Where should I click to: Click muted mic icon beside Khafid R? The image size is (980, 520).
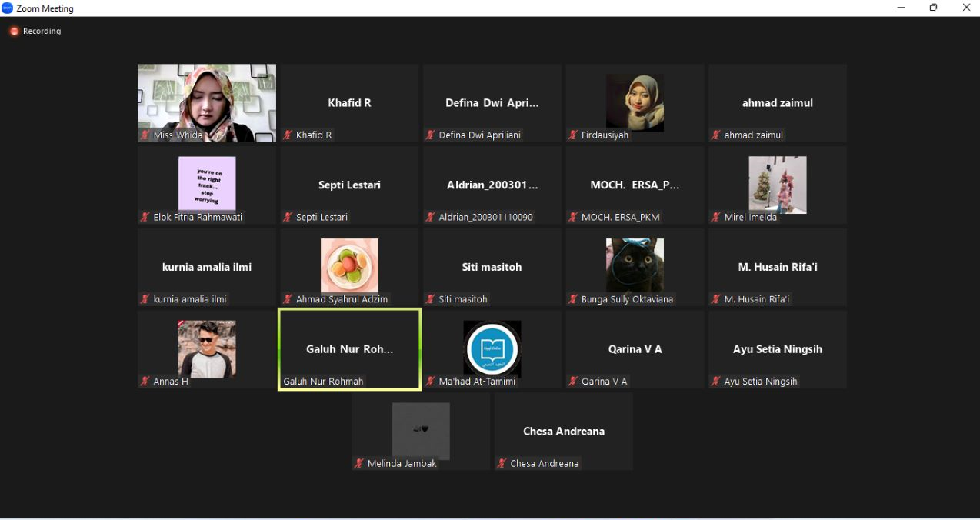[288, 135]
